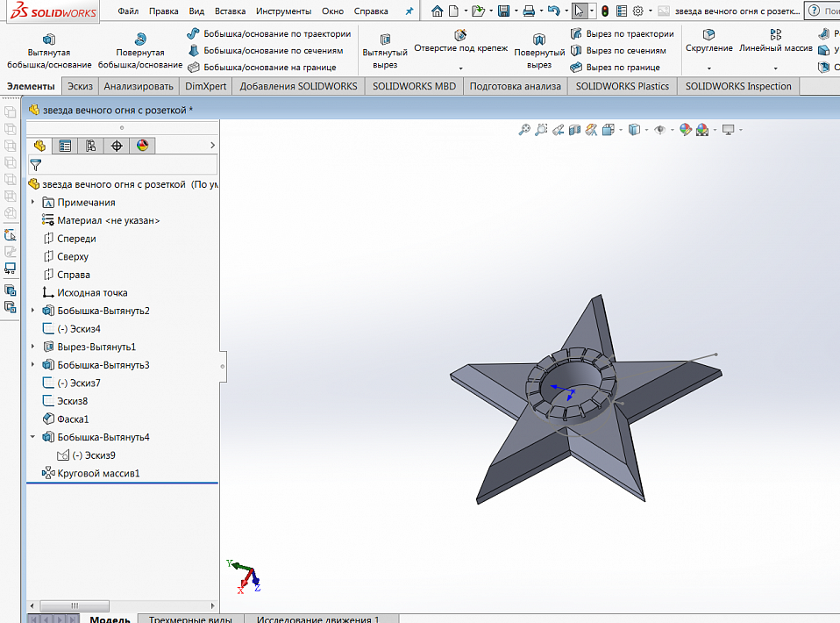Expand the Примечания folder

point(33,203)
